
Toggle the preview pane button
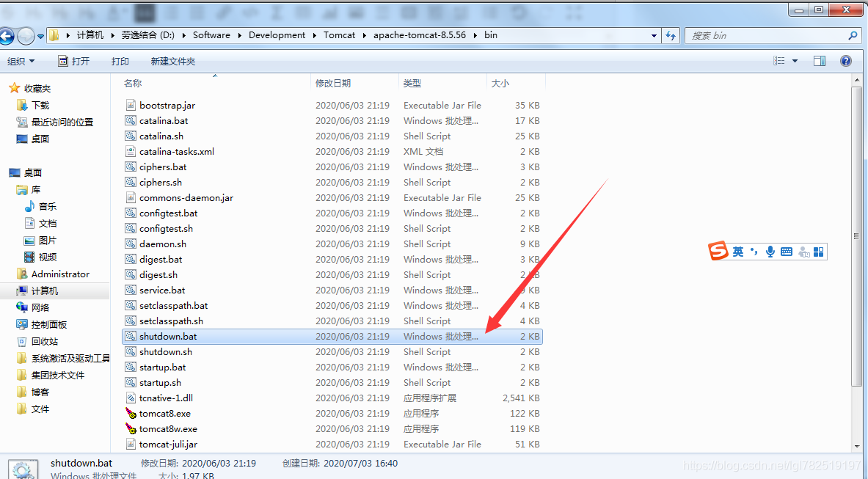pyautogui.click(x=820, y=61)
